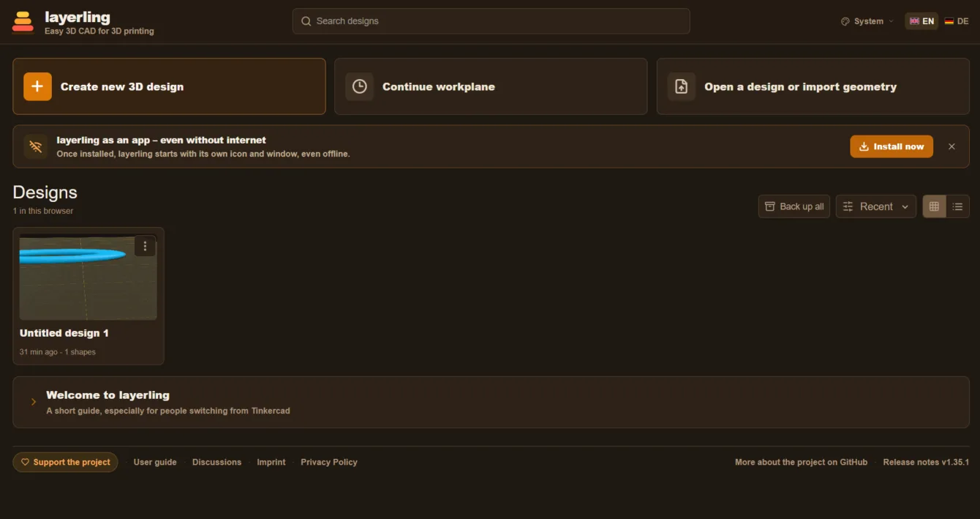The height and width of the screenshot is (519, 980).
Task: Click the "31 min ago · 1 shapes" text
Action: coord(58,352)
